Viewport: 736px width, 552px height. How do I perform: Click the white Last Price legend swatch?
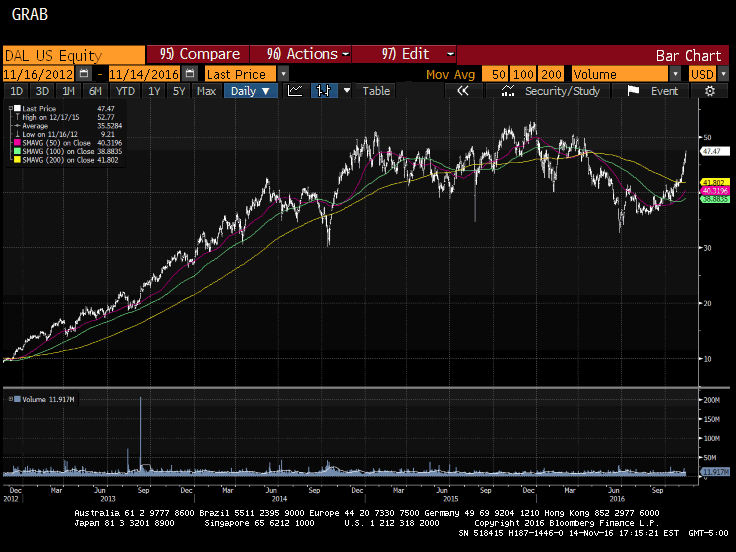point(17,108)
